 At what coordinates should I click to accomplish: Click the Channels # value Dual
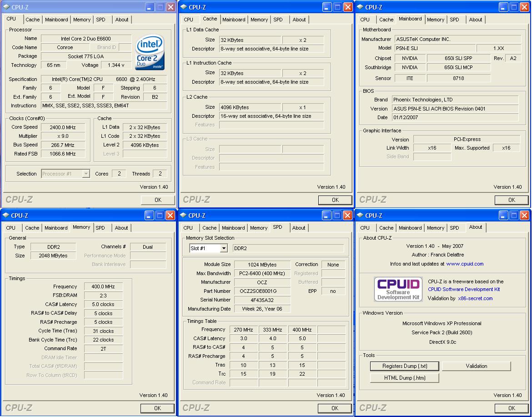point(148,247)
